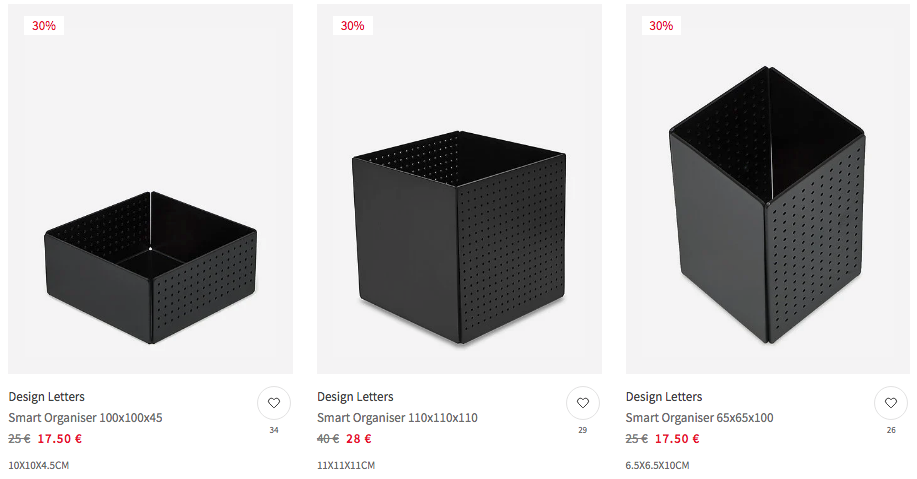The image size is (917, 479).
Task: Click Design Letters brand above Smart Organiser 100x100x45
Action: [46, 397]
